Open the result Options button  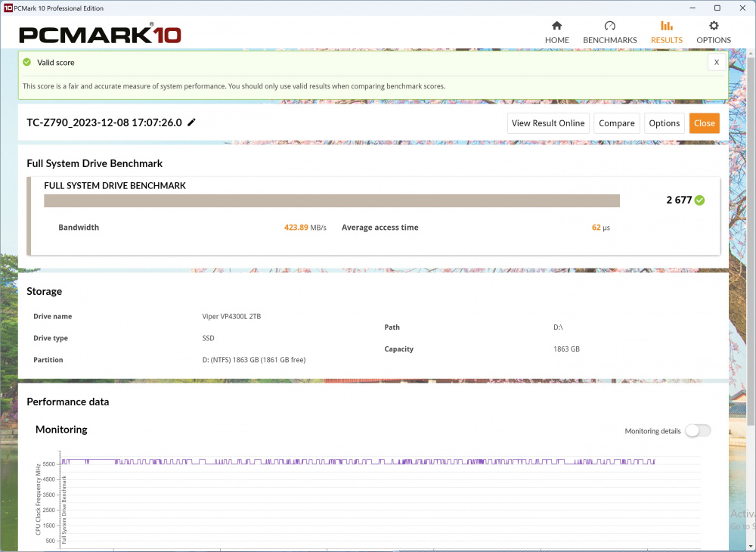pos(664,123)
